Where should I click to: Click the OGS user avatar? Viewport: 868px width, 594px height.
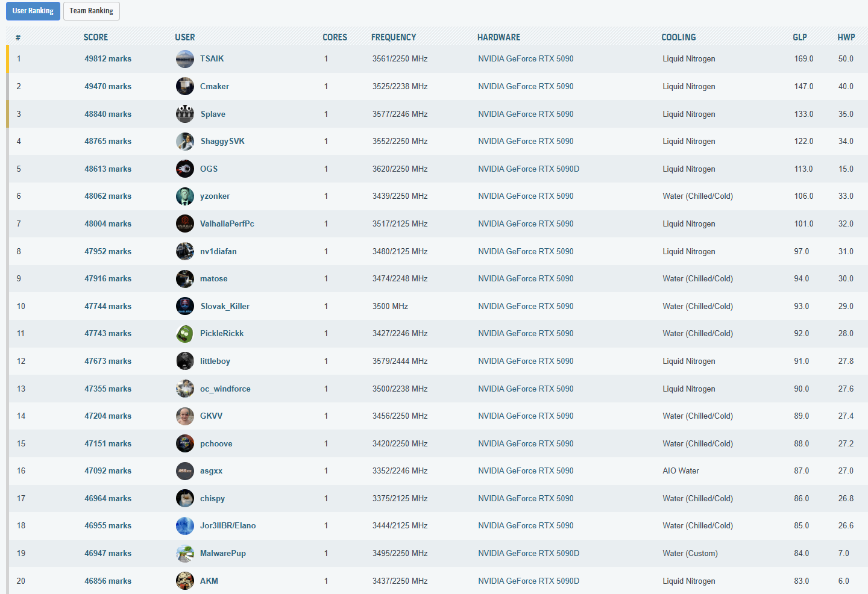click(x=184, y=169)
